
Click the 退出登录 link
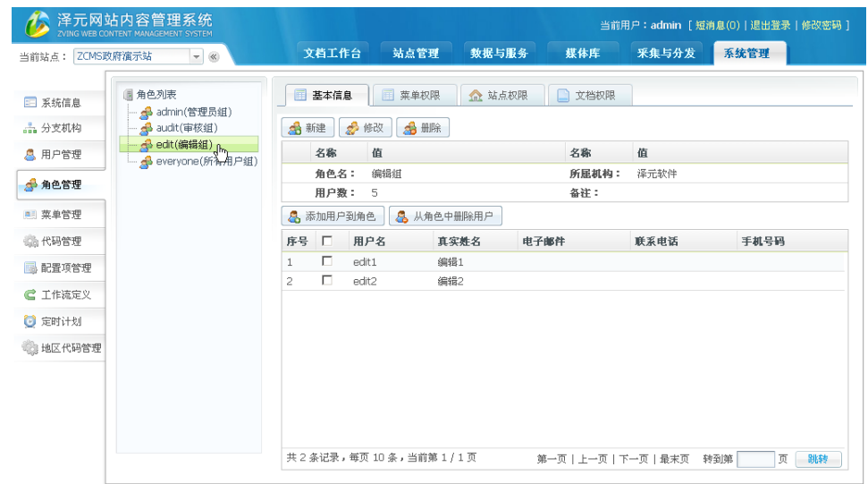pos(771,25)
